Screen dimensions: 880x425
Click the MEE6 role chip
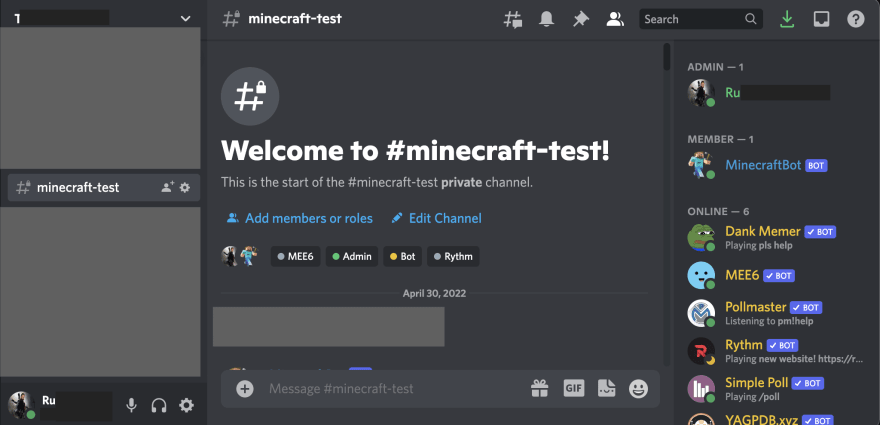tap(296, 257)
